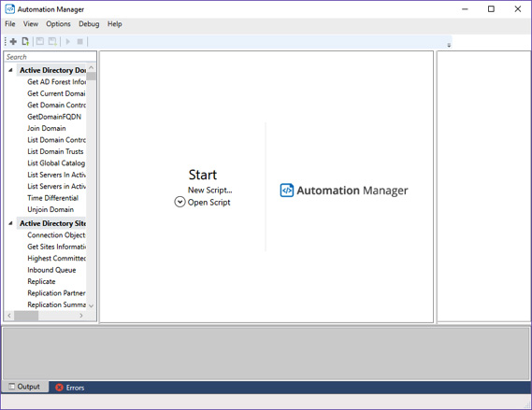Click the toolbar drag grip handle

coord(6,42)
